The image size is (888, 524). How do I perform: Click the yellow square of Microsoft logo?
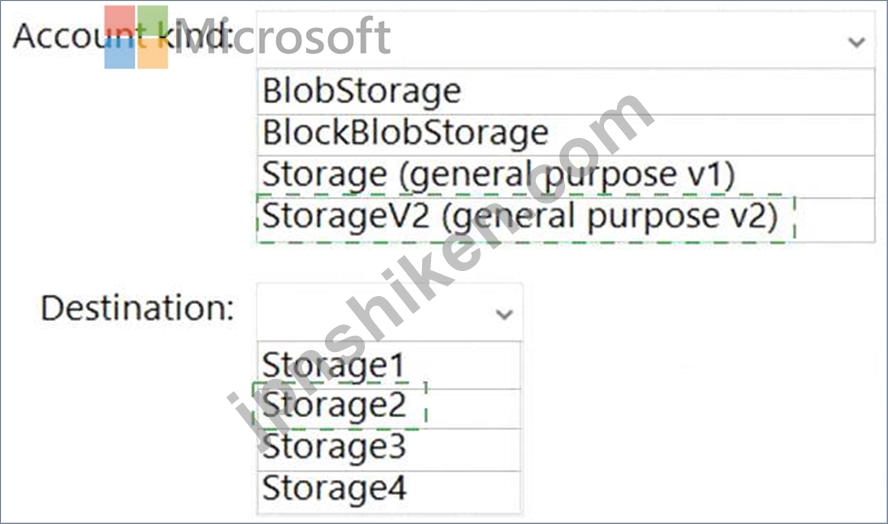click(x=152, y=53)
